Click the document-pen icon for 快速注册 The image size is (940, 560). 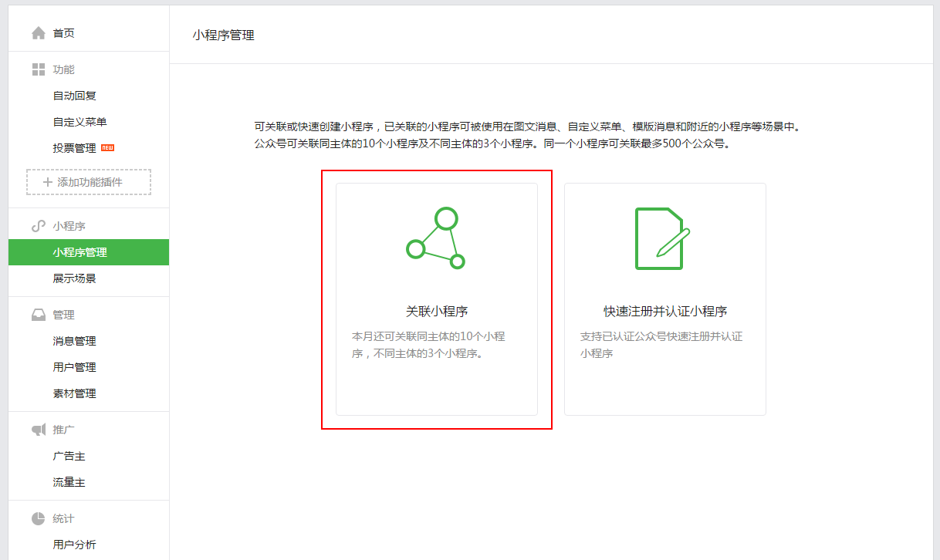point(662,238)
